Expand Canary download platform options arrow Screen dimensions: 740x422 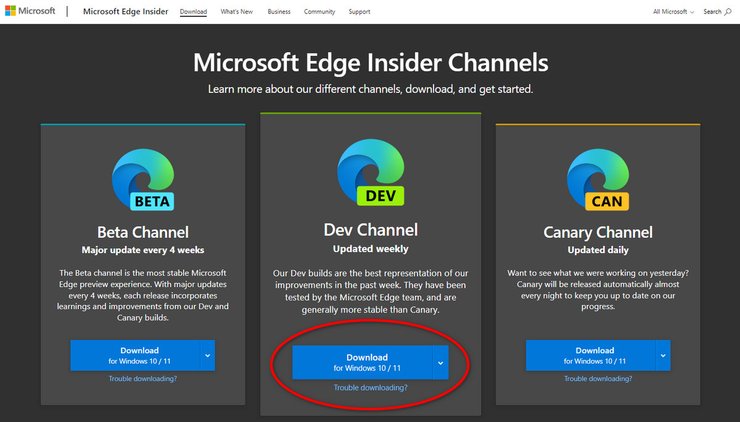tap(663, 355)
